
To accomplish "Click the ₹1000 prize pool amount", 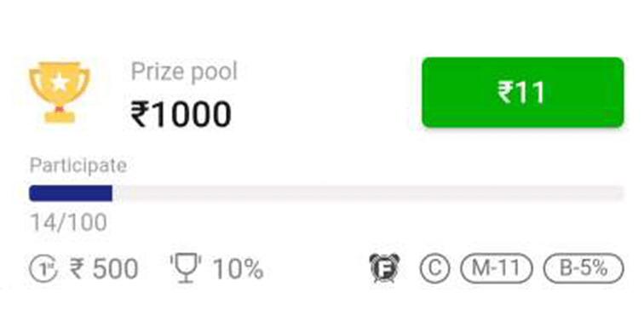I will click(181, 114).
